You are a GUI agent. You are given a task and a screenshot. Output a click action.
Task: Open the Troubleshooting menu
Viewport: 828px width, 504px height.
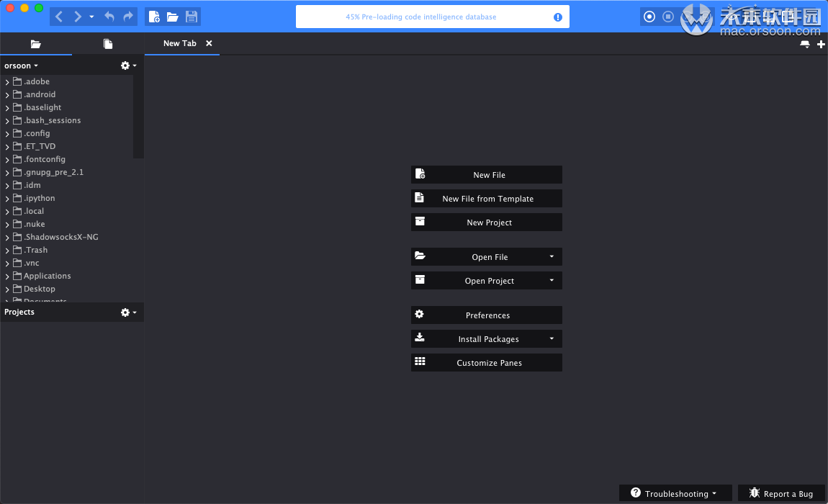click(x=675, y=493)
